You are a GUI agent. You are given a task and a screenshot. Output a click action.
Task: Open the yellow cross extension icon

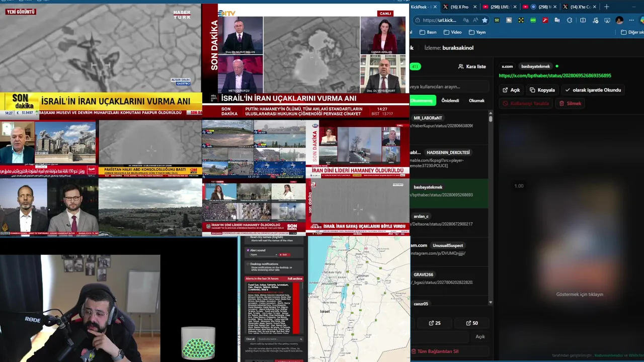pyautogui.click(x=521, y=20)
